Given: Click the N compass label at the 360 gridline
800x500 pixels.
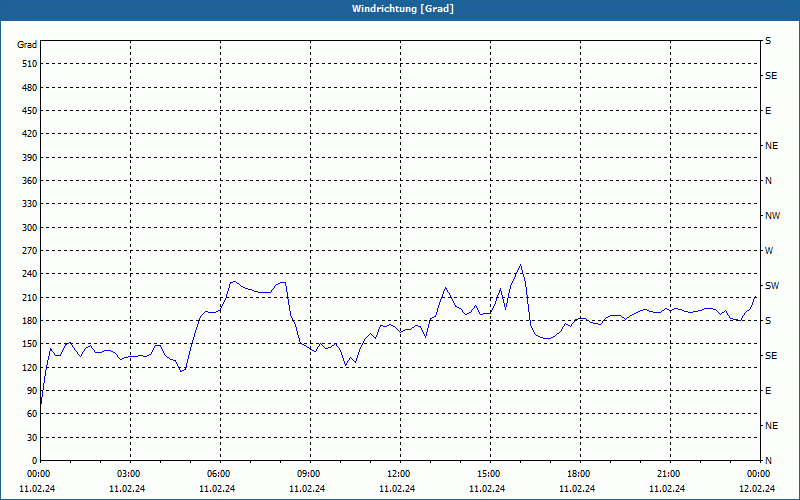Looking at the screenshot, I should tap(768, 181).
